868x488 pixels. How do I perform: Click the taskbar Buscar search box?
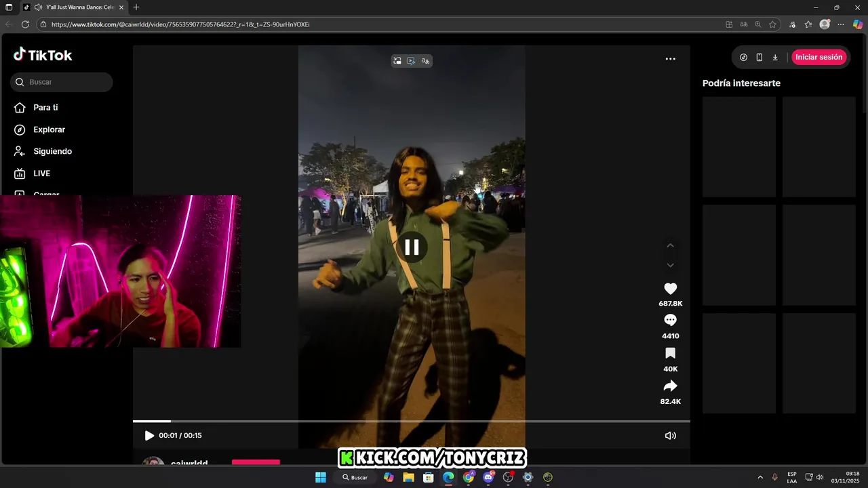pyautogui.click(x=355, y=477)
